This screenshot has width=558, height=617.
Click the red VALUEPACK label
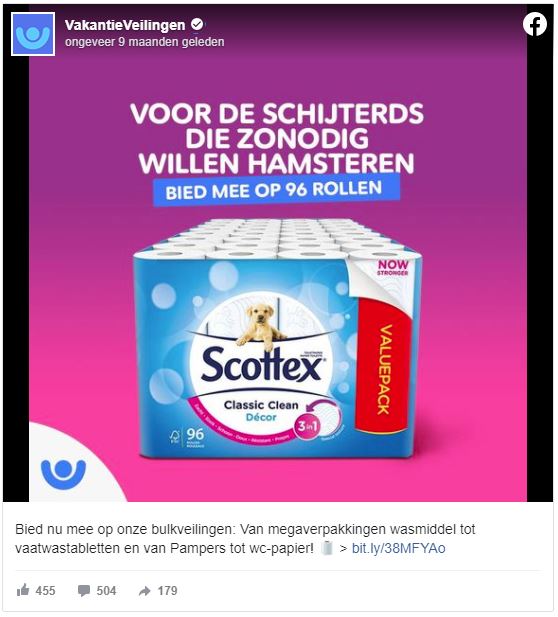point(384,367)
